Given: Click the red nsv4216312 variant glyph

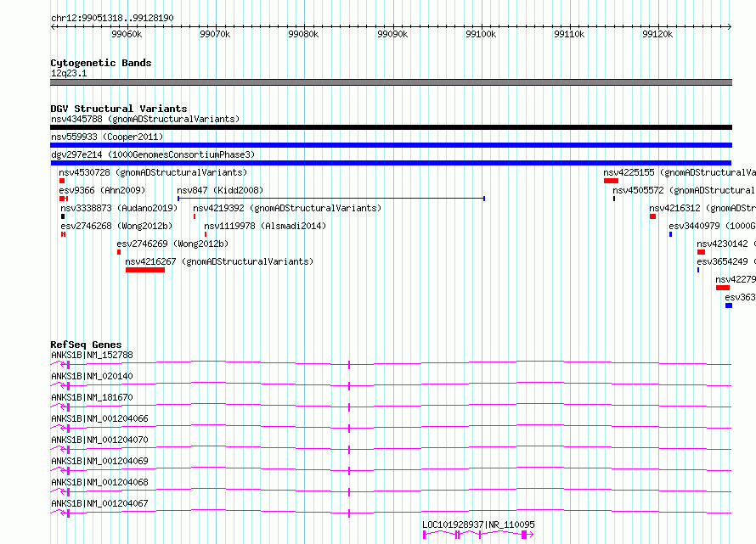Looking at the screenshot, I should pyautogui.click(x=652, y=216).
